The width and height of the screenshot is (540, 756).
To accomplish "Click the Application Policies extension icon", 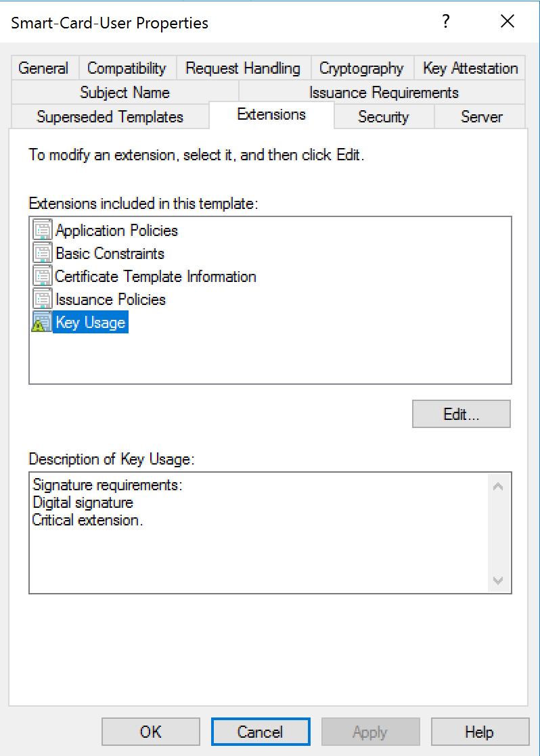I will (42, 230).
